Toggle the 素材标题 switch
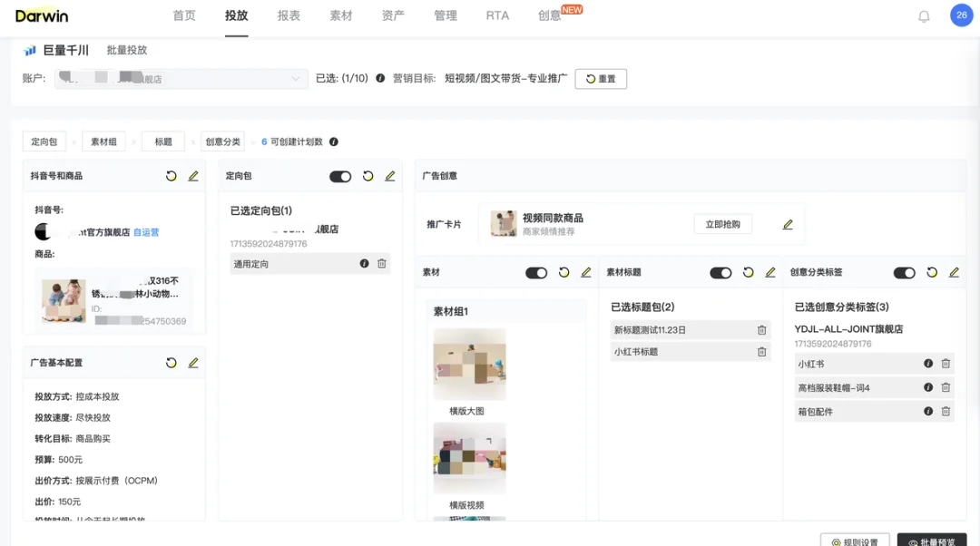980x546 pixels. 720,273
